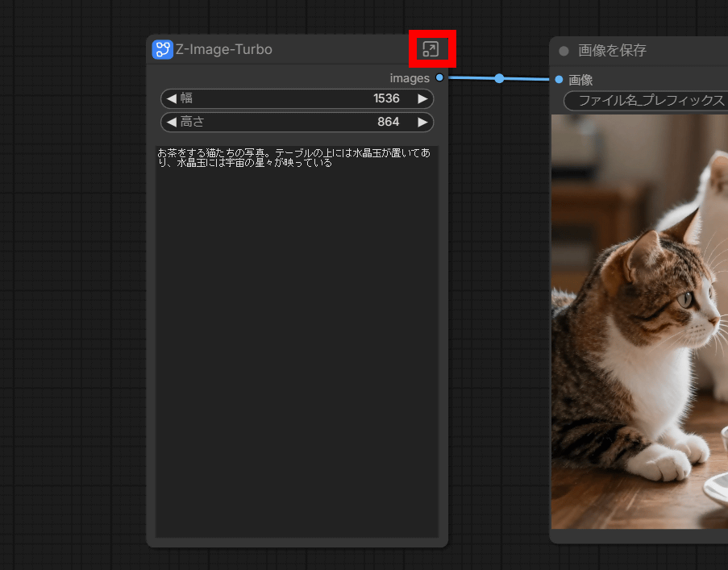The image size is (728, 570).
Task: Click the 画像 input port dot
Action: coord(559,79)
